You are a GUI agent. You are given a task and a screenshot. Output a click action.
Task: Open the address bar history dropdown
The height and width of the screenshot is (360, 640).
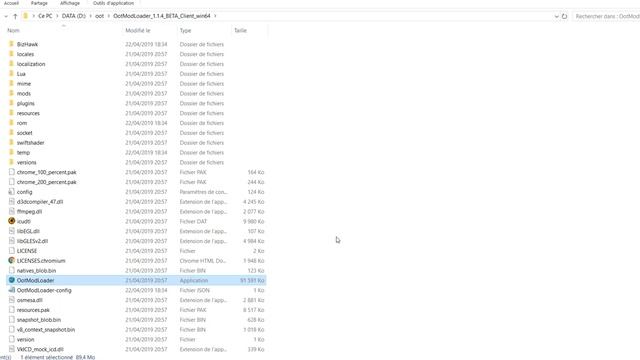click(x=556, y=16)
